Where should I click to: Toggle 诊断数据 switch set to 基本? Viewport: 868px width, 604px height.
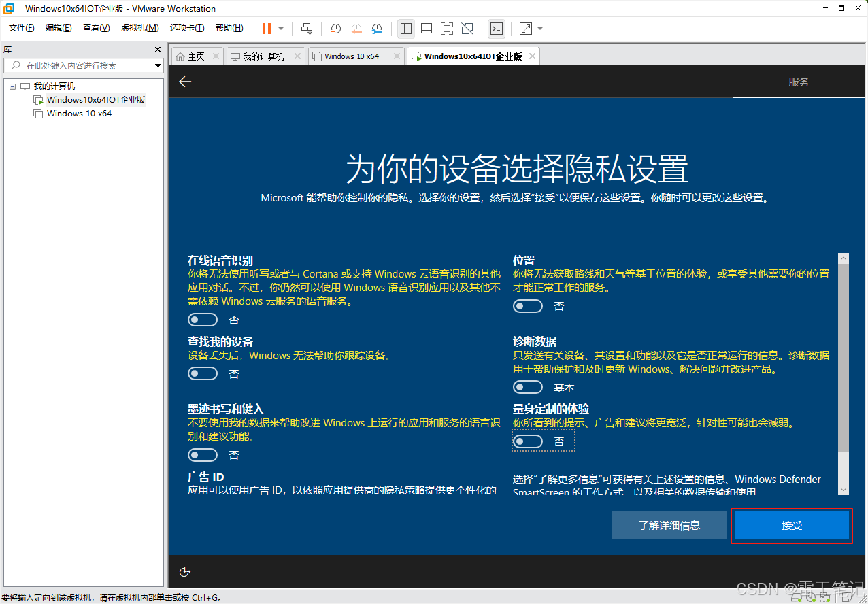click(528, 387)
